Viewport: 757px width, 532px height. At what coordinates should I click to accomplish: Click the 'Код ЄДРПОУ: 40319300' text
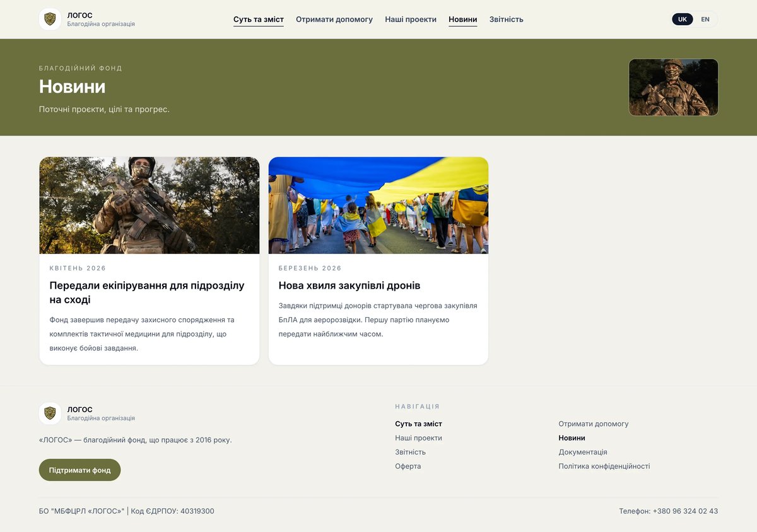click(172, 511)
